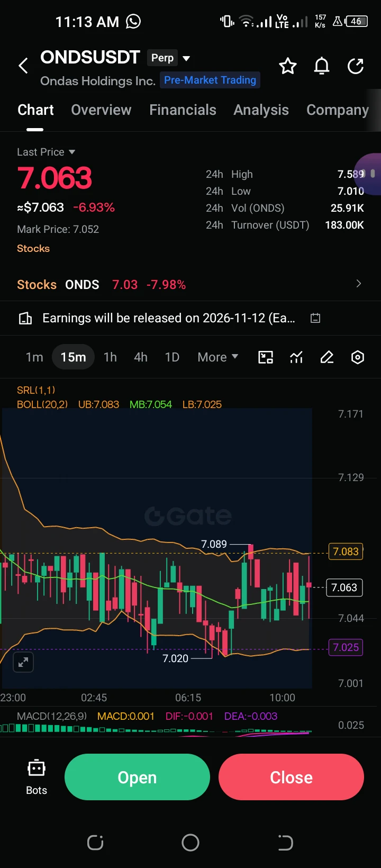Expand chart to fullscreen
Image resolution: width=381 pixels, height=868 pixels.
click(x=23, y=662)
